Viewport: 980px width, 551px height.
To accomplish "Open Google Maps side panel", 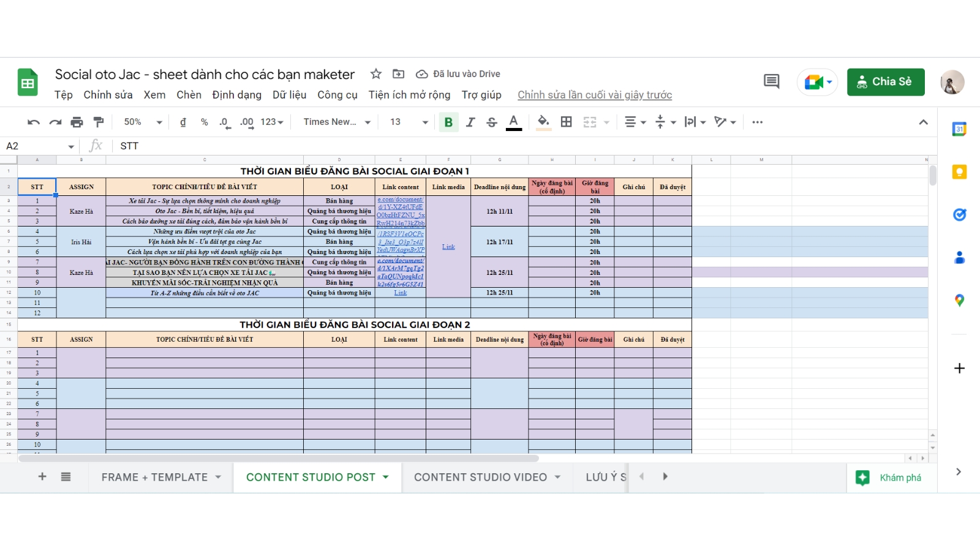I will click(959, 301).
